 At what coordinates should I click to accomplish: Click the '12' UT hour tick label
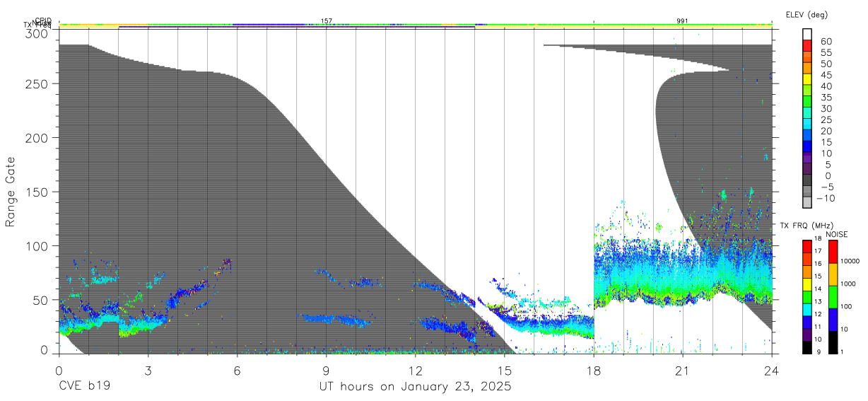click(416, 371)
